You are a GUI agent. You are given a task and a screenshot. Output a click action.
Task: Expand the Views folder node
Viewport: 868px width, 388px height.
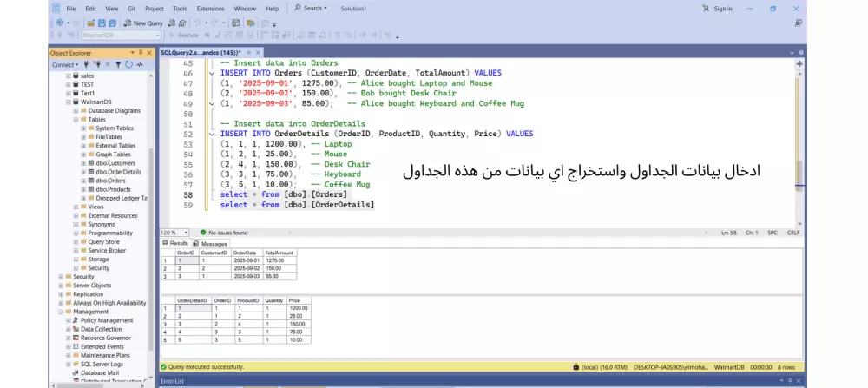76,207
